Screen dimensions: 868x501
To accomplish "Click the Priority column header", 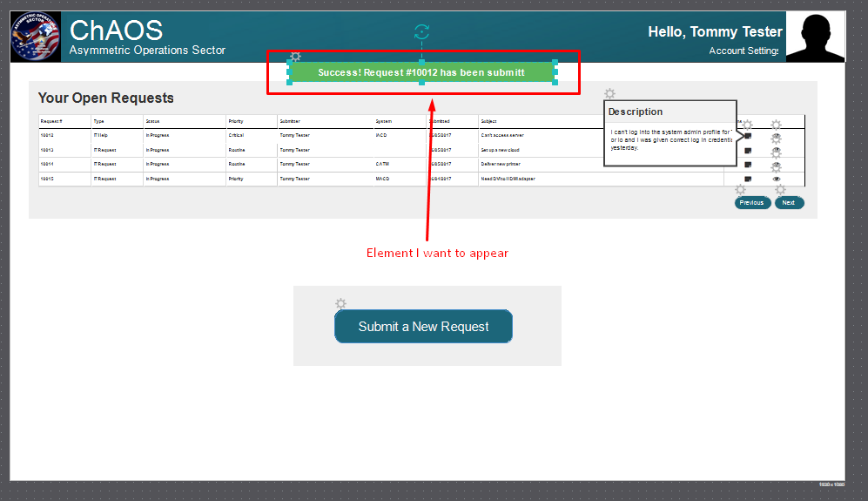I will coord(236,121).
